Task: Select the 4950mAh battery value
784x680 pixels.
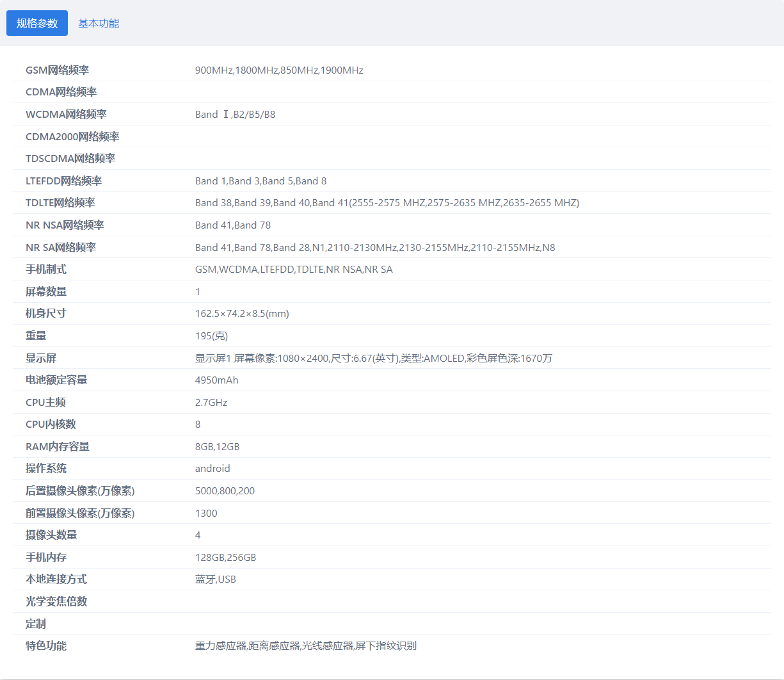Action: pos(217,380)
